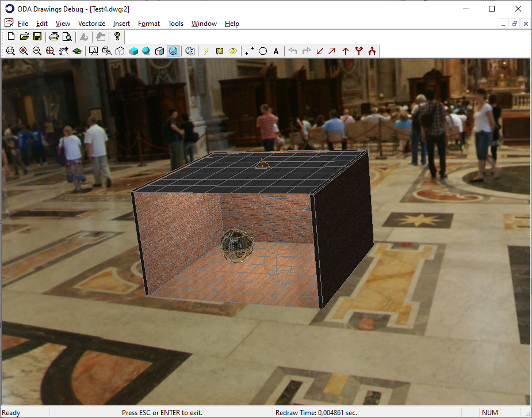This screenshot has height=418, width=532.
Task: Click the yellow question mark help icon
Action: [x=117, y=37]
